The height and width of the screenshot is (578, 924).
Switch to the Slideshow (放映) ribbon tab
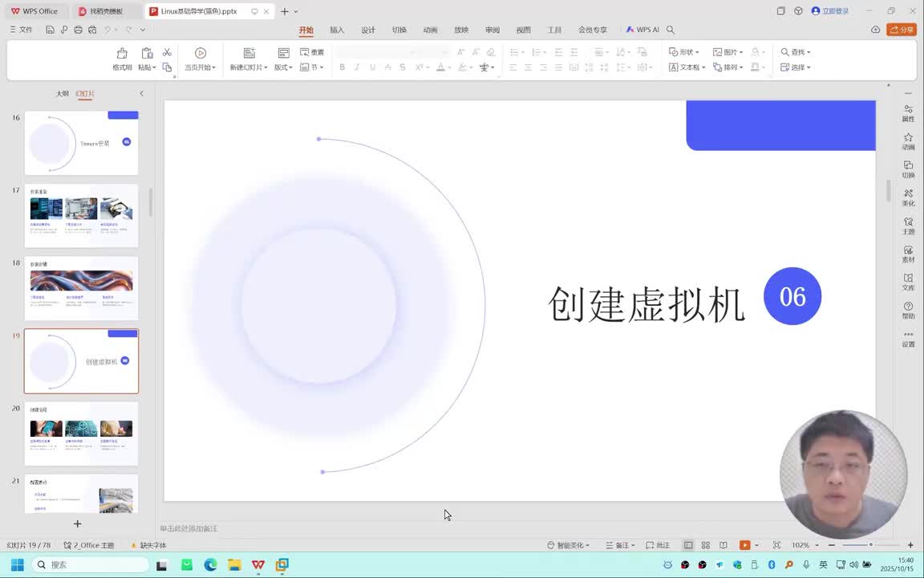coord(461,30)
